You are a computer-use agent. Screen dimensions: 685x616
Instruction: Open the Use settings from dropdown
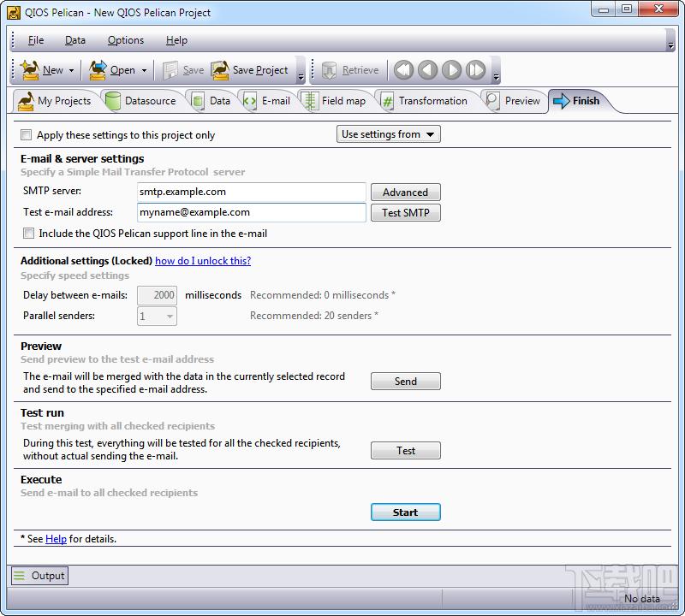[389, 134]
